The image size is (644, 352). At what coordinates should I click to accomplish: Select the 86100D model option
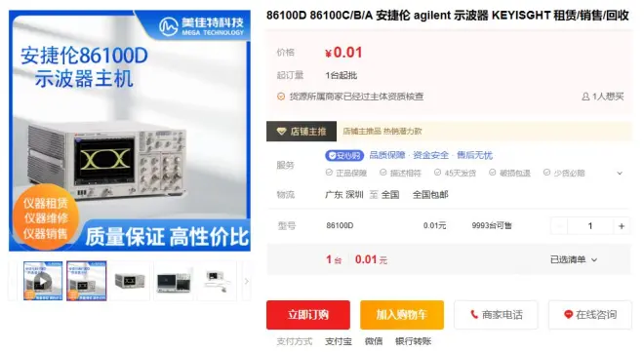(x=340, y=225)
